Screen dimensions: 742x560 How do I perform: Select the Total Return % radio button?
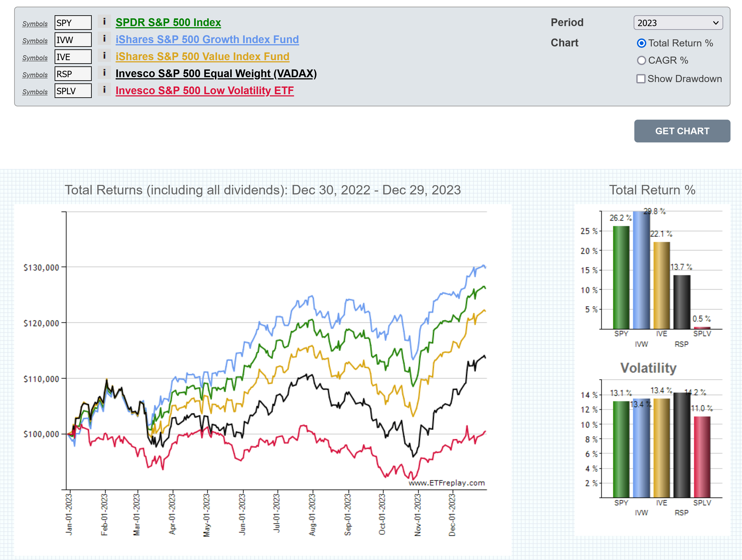coord(641,43)
